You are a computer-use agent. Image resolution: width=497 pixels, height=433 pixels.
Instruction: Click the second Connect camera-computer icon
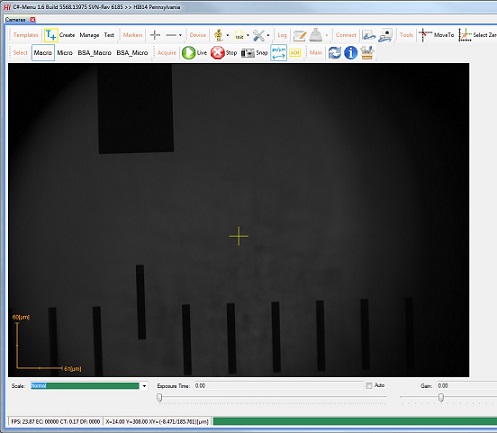[x=386, y=35]
